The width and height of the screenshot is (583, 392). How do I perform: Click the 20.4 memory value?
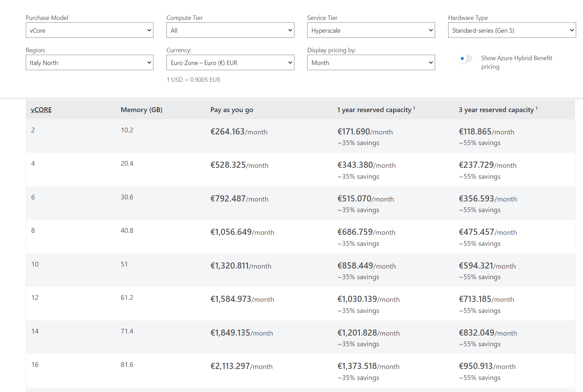tap(127, 163)
